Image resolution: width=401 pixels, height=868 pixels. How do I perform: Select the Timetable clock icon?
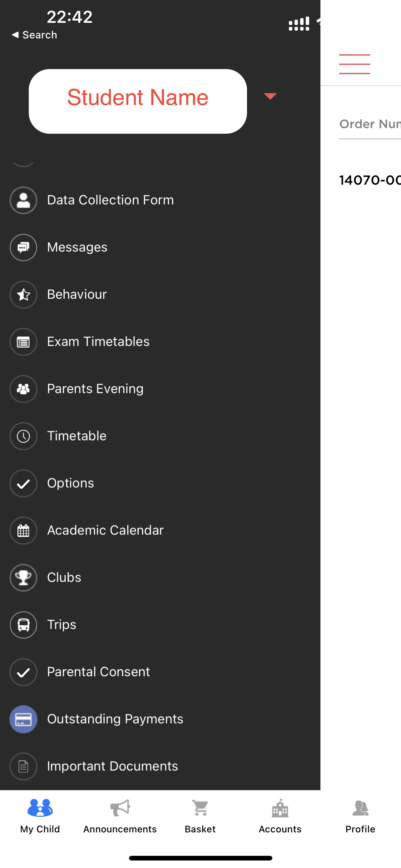pyautogui.click(x=23, y=436)
